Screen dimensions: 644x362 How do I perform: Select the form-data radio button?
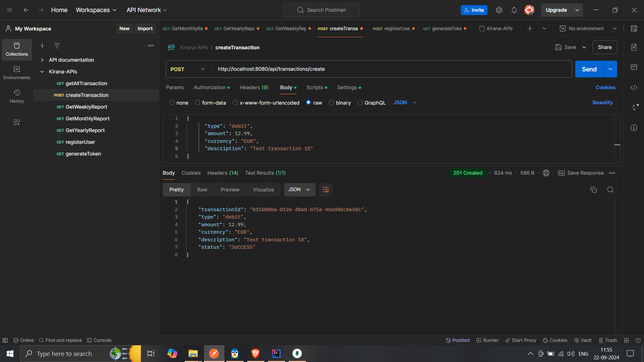[198, 103]
